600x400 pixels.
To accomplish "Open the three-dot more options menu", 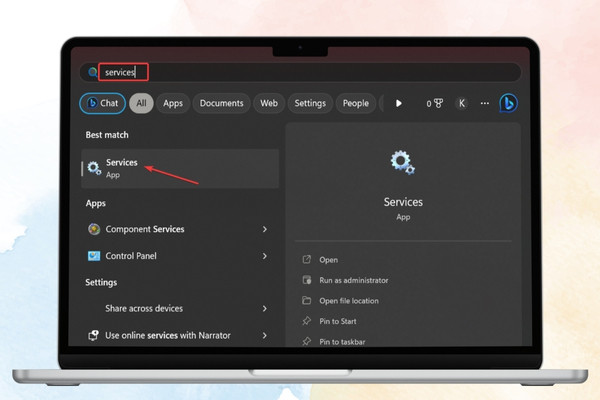I will [485, 103].
